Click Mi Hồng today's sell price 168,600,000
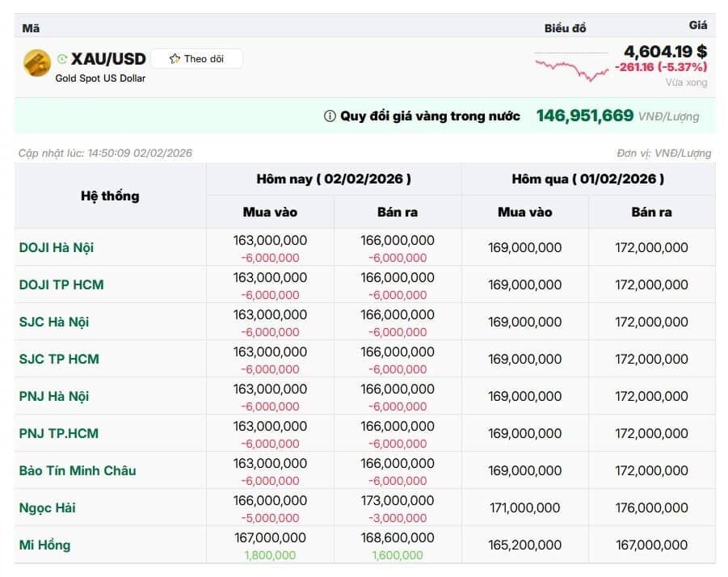This screenshot has height=577, width=728. pos(398,537)
